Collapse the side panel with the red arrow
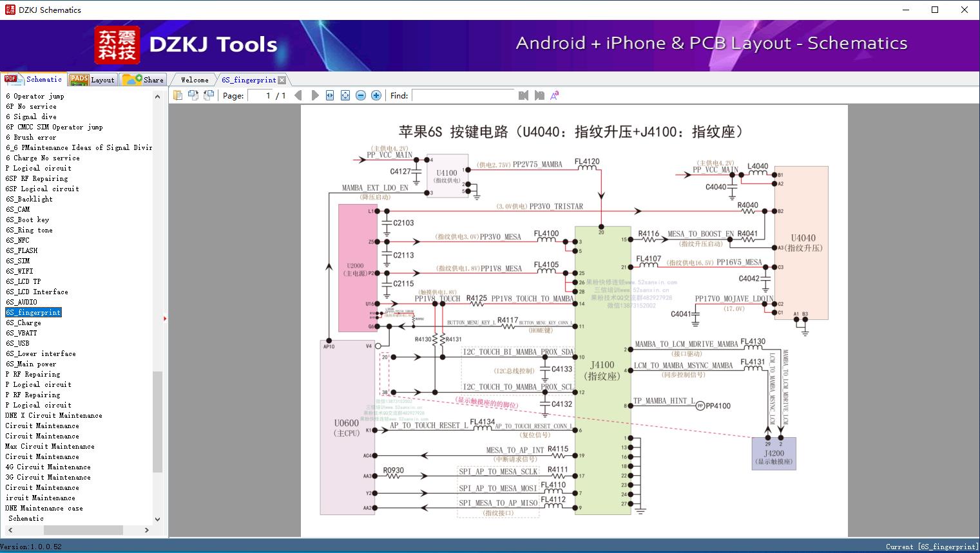980x553 pixels. pos(165,318)
